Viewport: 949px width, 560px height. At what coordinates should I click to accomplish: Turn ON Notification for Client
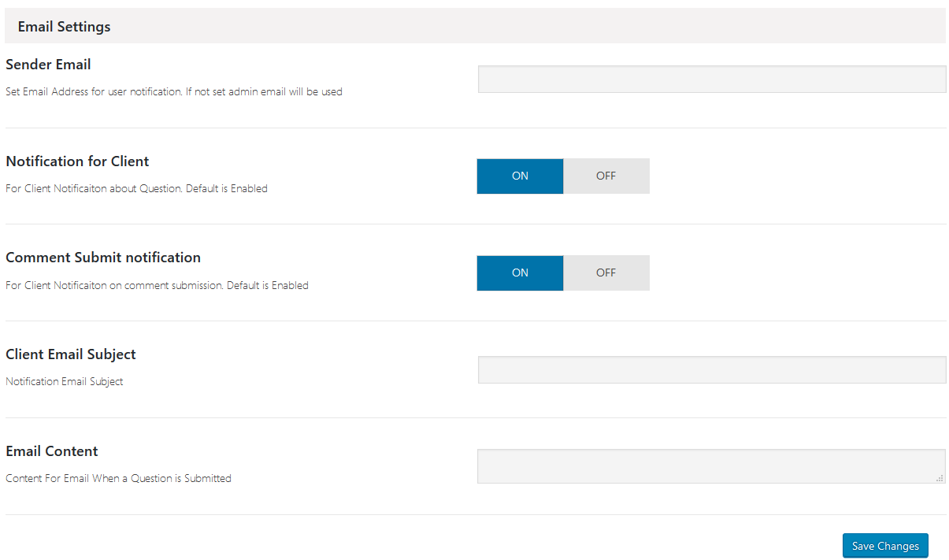click(x=520, y=176)
